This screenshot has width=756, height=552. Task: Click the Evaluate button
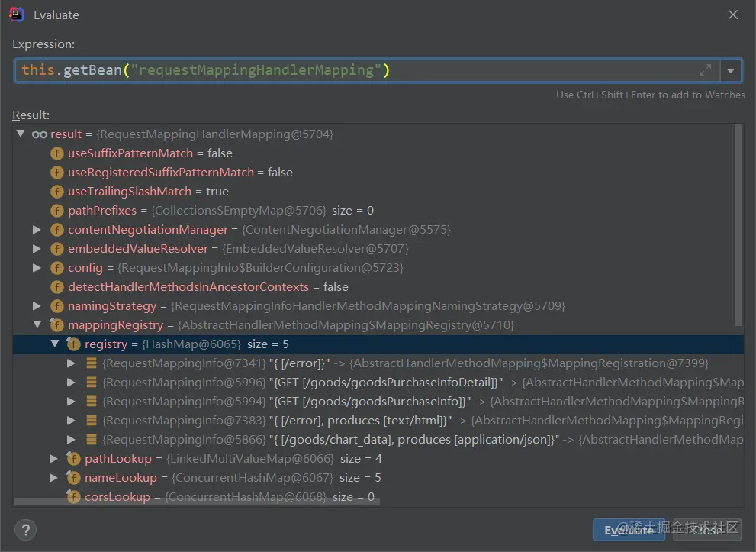[x=629, y=530]
